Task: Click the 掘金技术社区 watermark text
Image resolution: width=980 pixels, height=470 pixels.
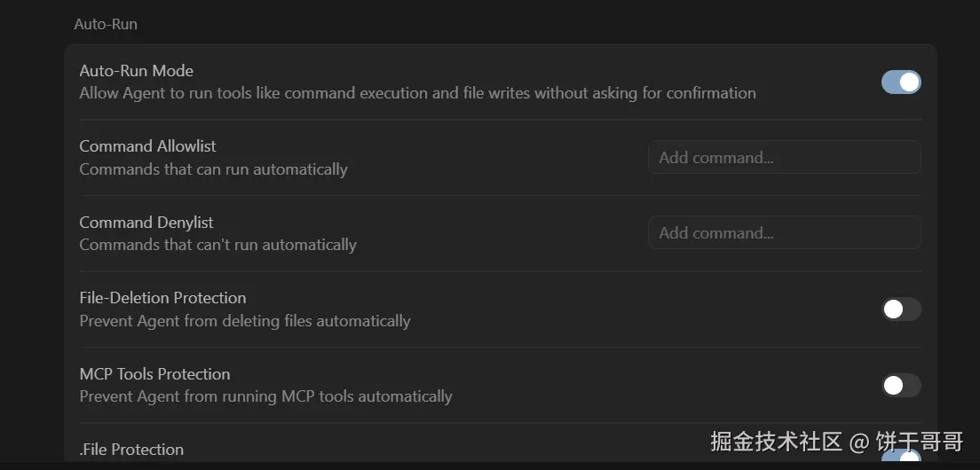Action: [776, 442]
